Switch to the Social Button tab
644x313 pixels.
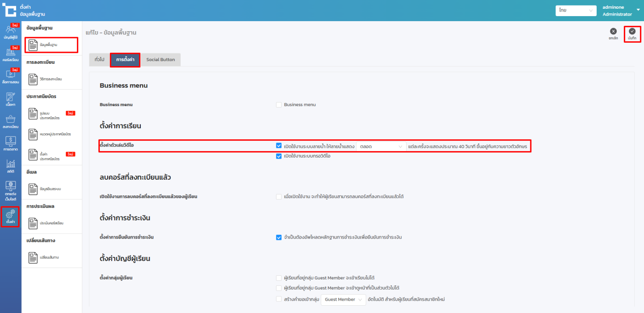(x=161, y=60)
